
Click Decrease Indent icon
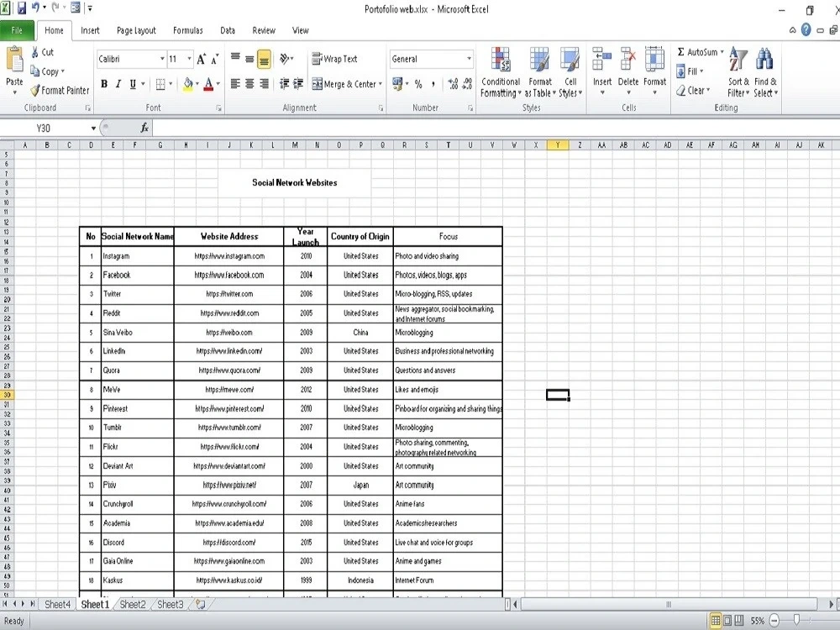pos(285,83)
